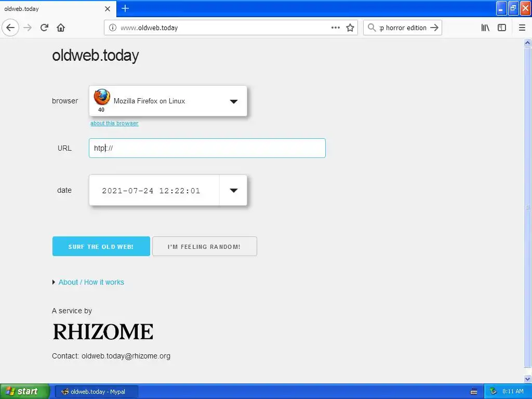Click the search magnifier icon
This screenshot has height=399, width=532.
372,28
